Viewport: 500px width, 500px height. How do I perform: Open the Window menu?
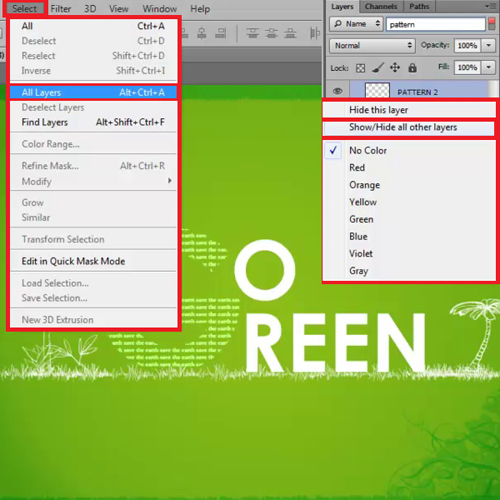tap(160, 9)
